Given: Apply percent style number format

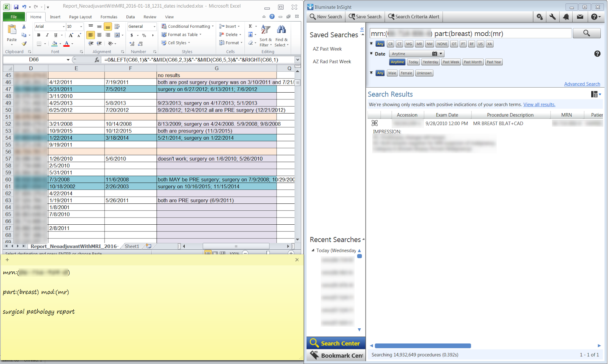Looking at the screenshot, I should 144,35.
